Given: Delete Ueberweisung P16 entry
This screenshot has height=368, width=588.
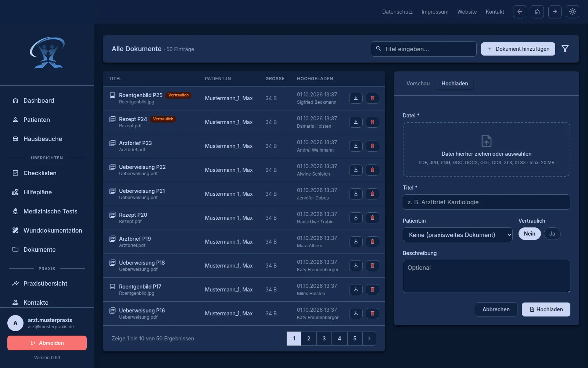Looking at the screenshot, I should pos(372,314).
